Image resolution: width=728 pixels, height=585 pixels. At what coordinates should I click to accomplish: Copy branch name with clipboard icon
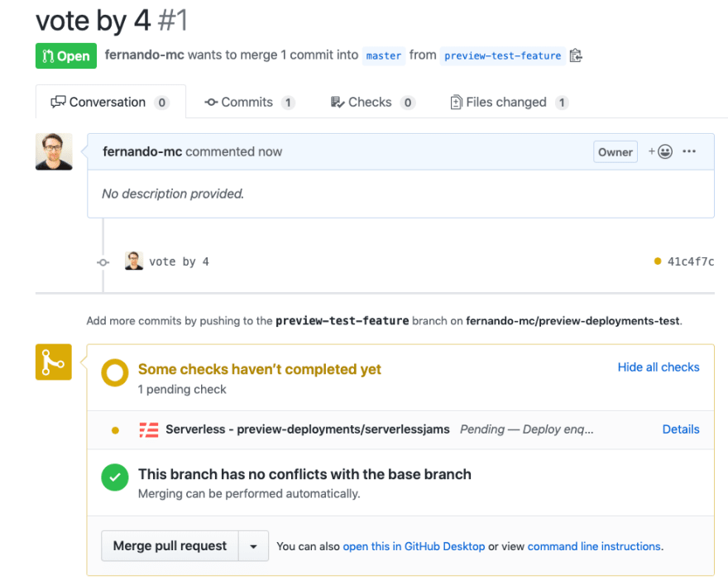pos(576,55)
